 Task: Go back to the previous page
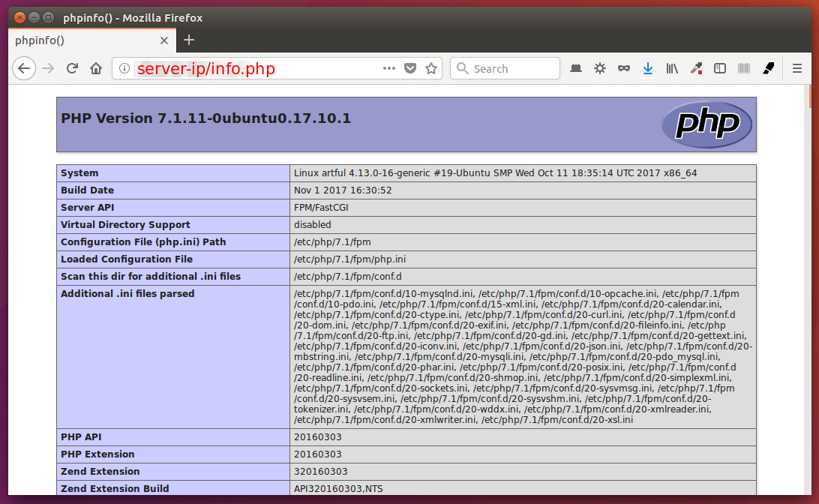tap(24, 69)
